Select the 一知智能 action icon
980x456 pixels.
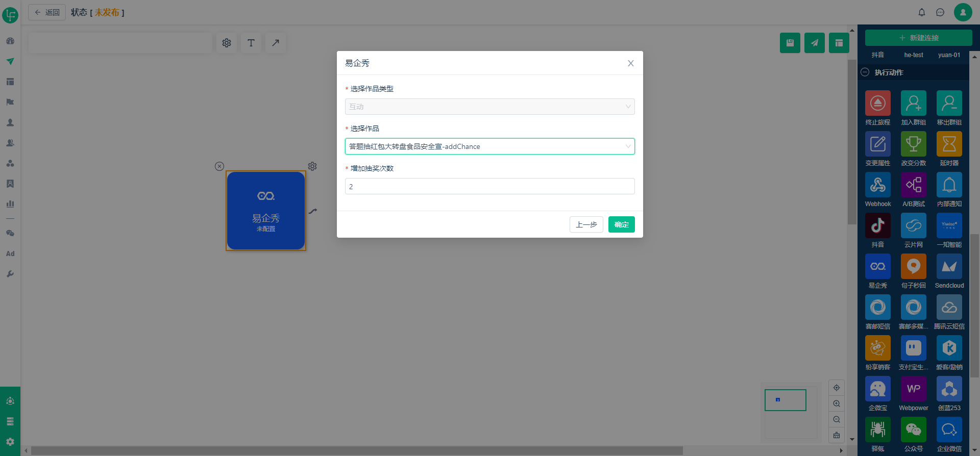point(949,225)
